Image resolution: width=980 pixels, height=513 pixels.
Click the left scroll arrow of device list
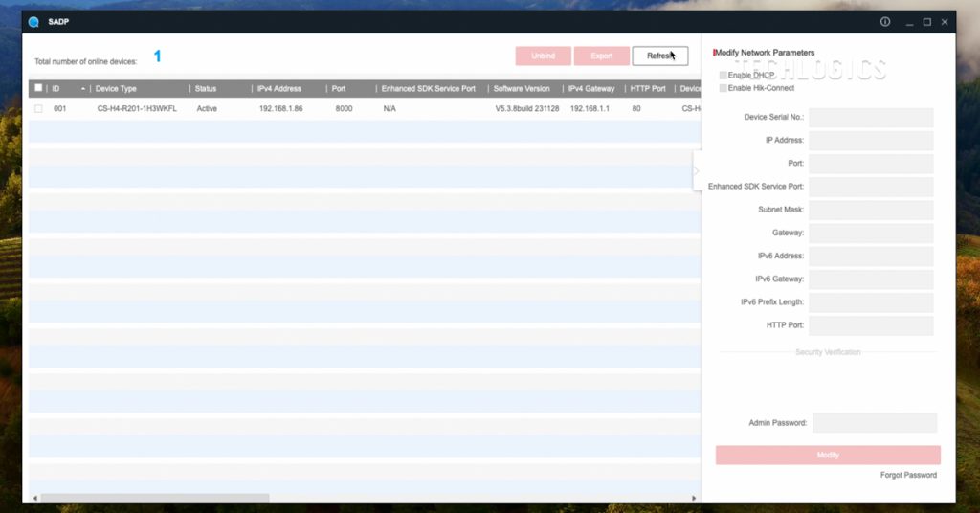tap(35, 498)
